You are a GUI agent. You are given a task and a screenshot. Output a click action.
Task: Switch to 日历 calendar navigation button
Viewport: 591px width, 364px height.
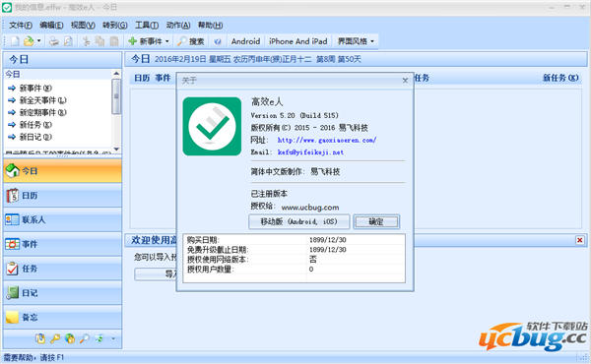[62, 196]
